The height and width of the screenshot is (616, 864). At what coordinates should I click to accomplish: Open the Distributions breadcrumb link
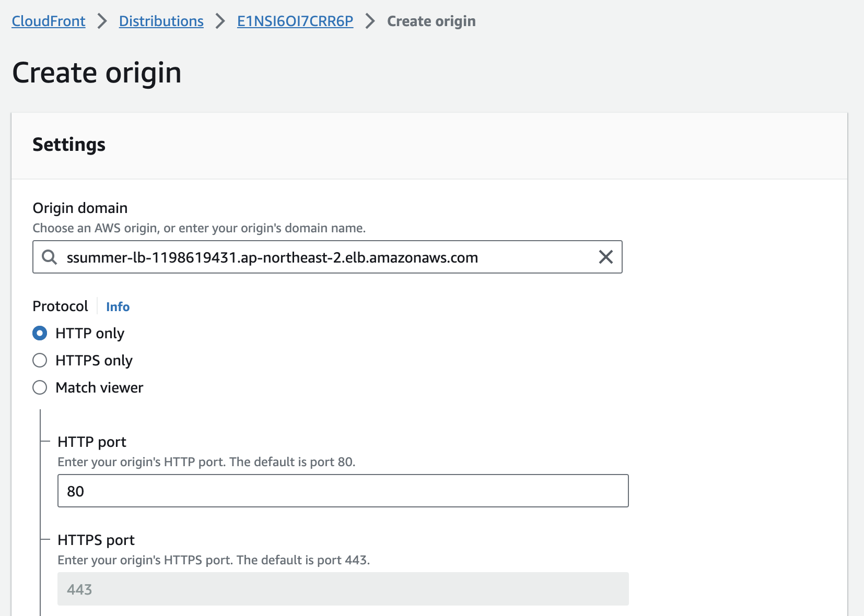tap(161, 21)
